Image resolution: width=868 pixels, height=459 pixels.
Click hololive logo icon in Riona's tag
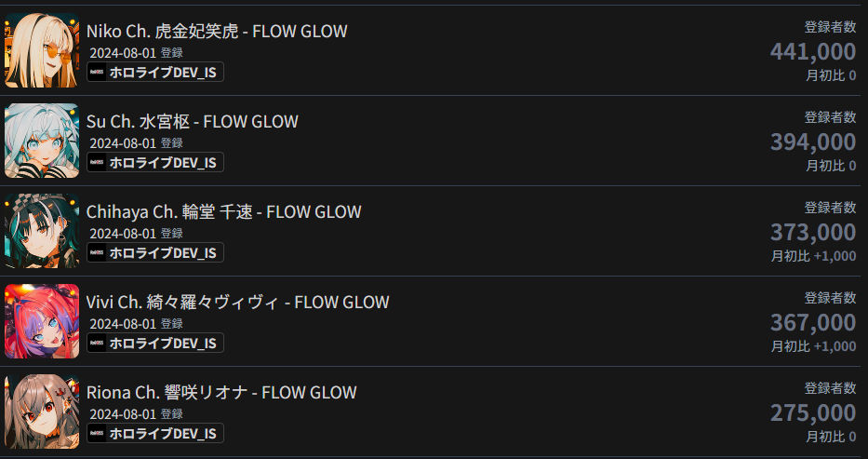[x=97, y=433]
